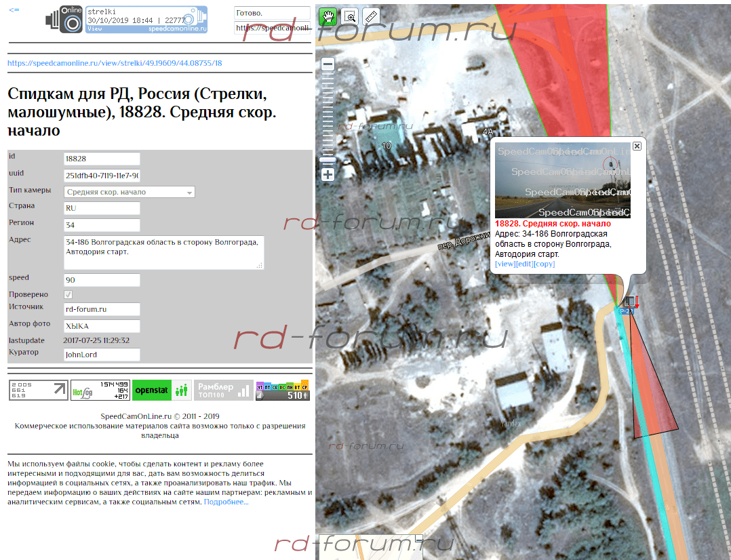Click the [edit] link in popup
This screenshot has width=731, height=560.
click(x=524, y=264)
